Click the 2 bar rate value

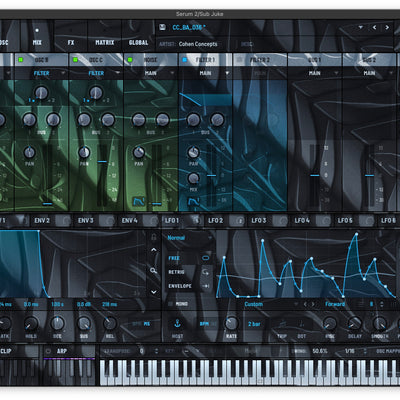pos(254,324)
